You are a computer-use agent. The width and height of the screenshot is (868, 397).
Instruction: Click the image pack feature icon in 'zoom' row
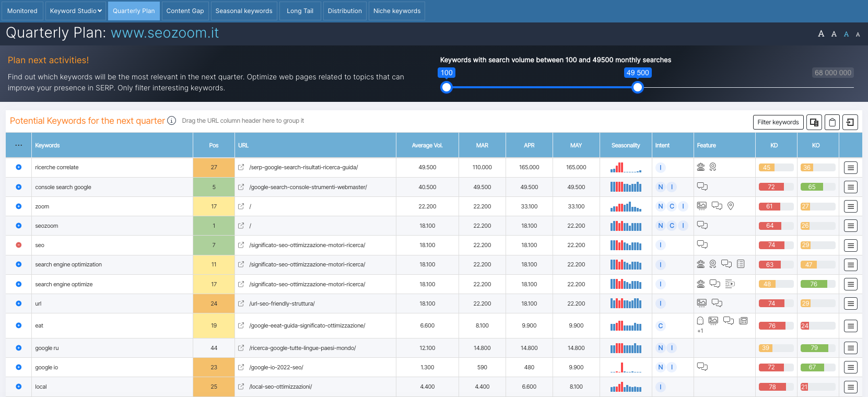coord(702,206)
